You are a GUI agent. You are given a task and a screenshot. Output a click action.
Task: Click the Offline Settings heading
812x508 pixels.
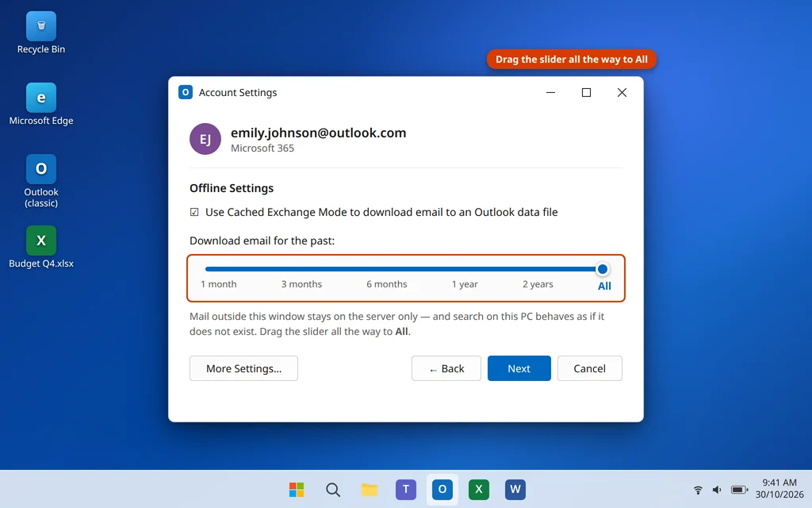point(232,188)
